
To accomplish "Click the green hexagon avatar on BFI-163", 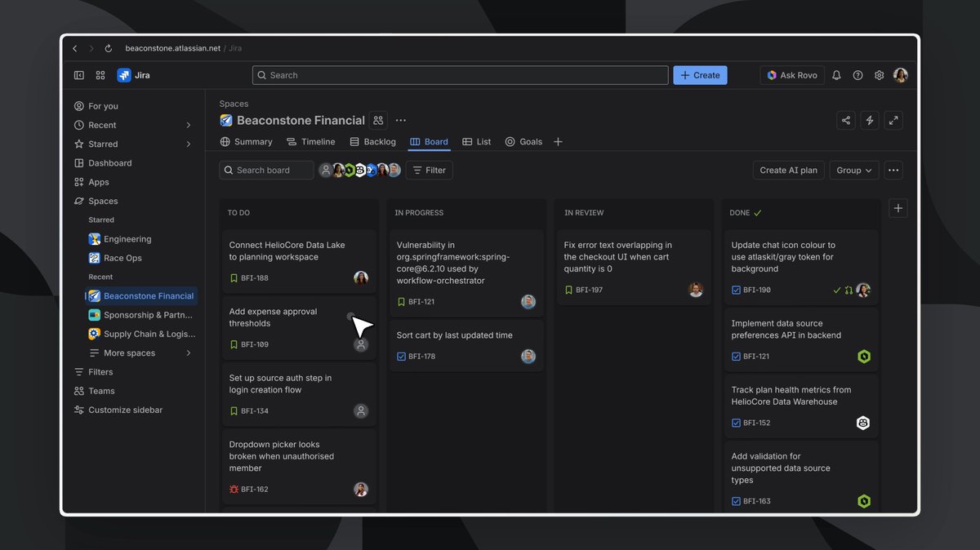I will click(863, 501).
